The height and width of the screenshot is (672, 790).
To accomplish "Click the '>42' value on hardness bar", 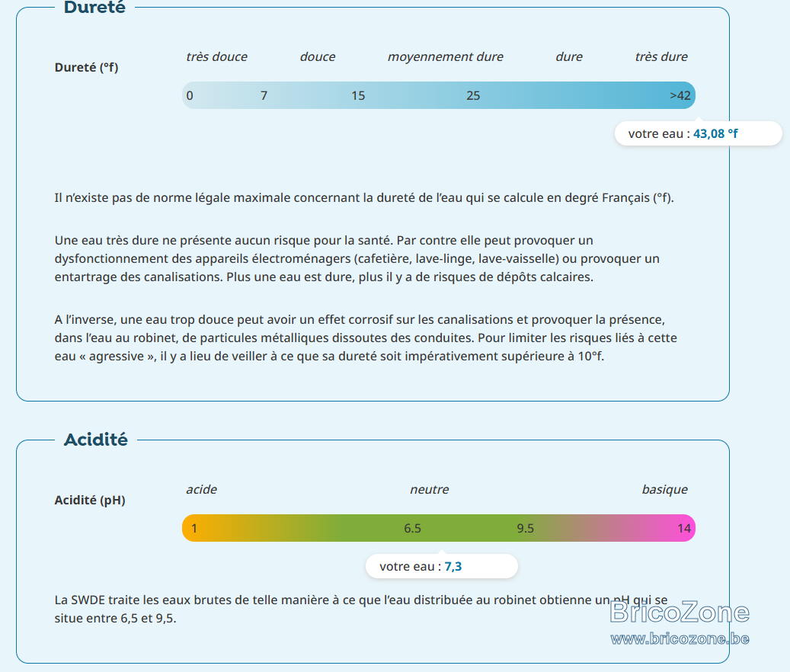I will (680, 96).
